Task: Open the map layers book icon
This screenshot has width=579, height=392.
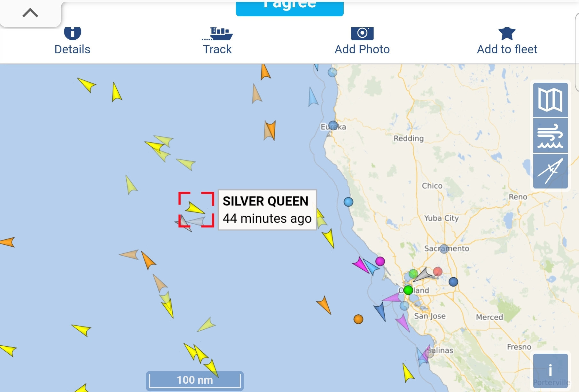Action: coord(550,100)
